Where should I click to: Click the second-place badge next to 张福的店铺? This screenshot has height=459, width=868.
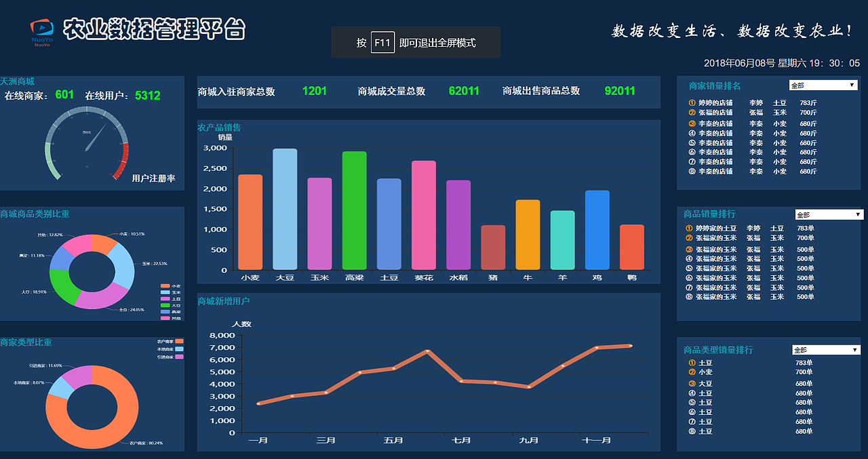pos(692,113)
